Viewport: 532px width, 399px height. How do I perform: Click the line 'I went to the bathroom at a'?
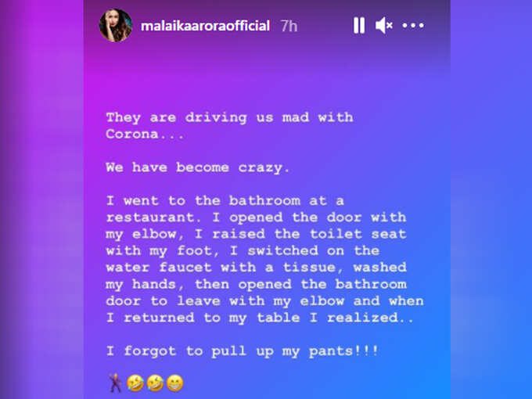[x=225, y=201]
